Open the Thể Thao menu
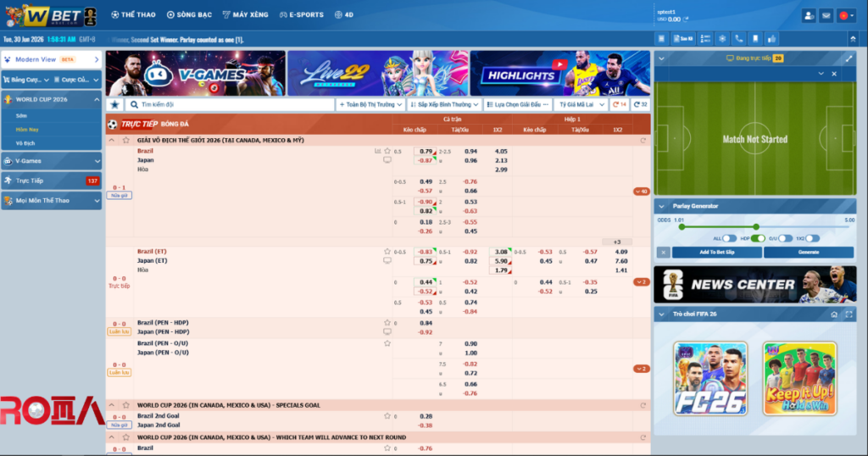This screenshot has height=456, width=868. pos(133,15)
